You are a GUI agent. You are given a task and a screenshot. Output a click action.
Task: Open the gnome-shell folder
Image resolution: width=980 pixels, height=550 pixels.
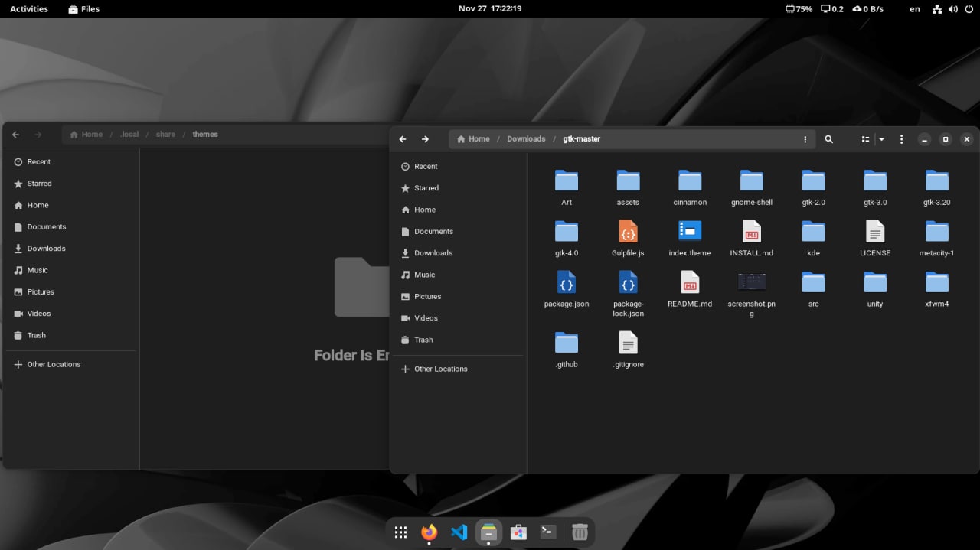pyautogui.click(x=751, y=187)
